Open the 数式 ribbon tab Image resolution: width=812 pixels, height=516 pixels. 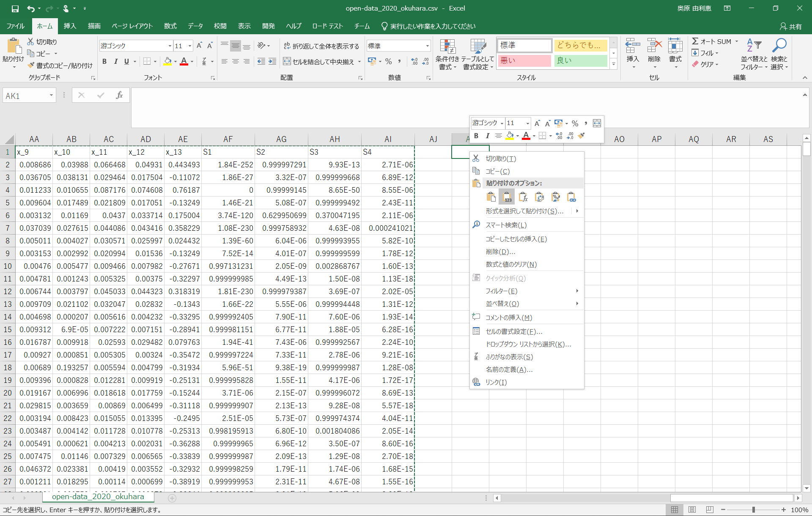(170, 26)
